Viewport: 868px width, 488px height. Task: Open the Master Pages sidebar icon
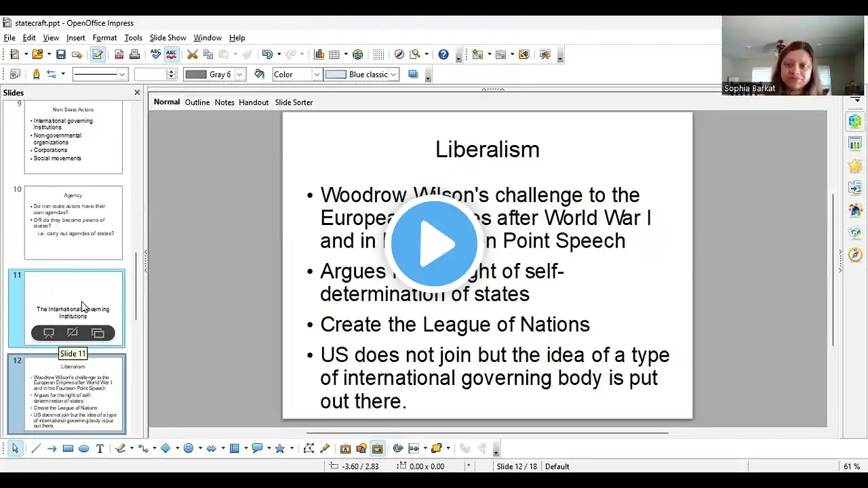coord(855,144)
